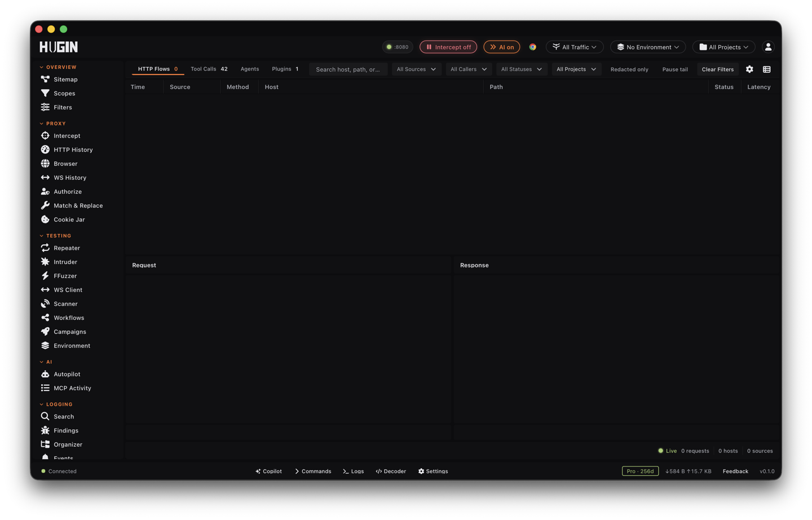Sort by the Latency column header
This screenshot has width=812, height=520.
[759, 87]
